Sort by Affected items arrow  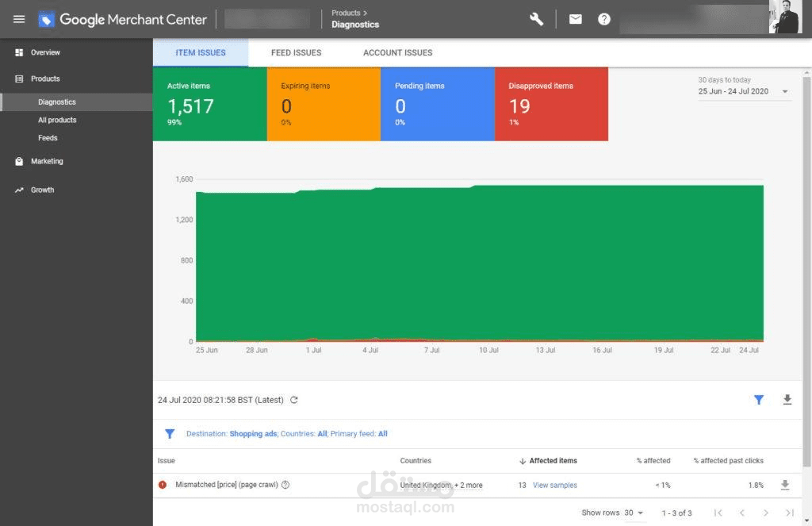523,461
